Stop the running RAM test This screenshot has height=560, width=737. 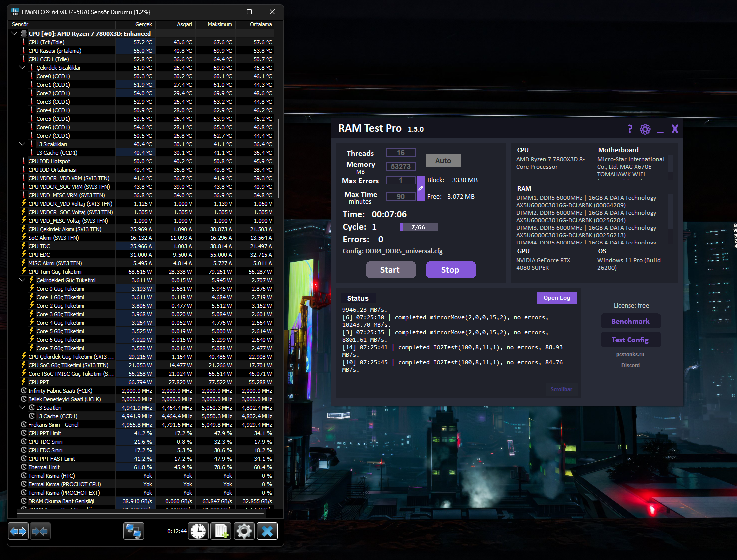pos(450,270)
